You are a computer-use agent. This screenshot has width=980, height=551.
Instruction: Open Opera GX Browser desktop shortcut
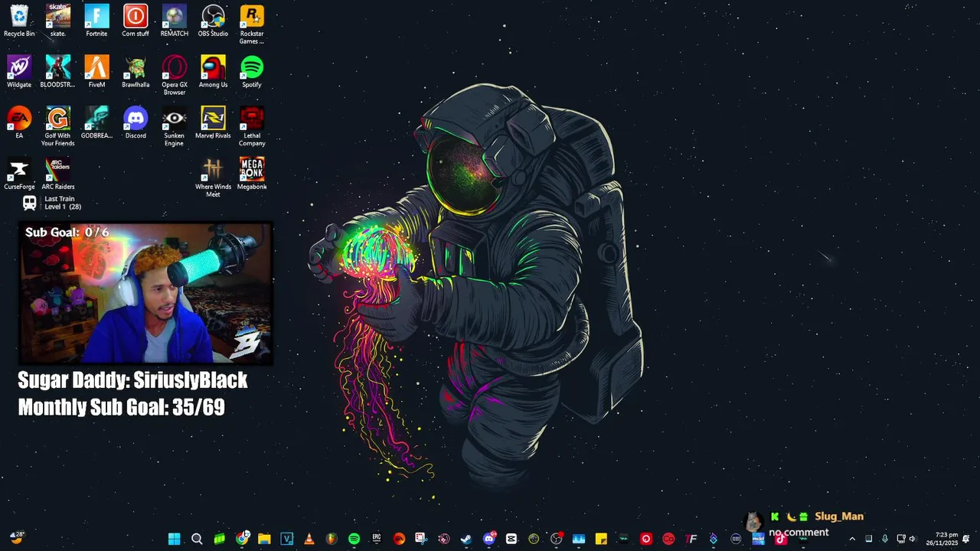coord(174,76)
